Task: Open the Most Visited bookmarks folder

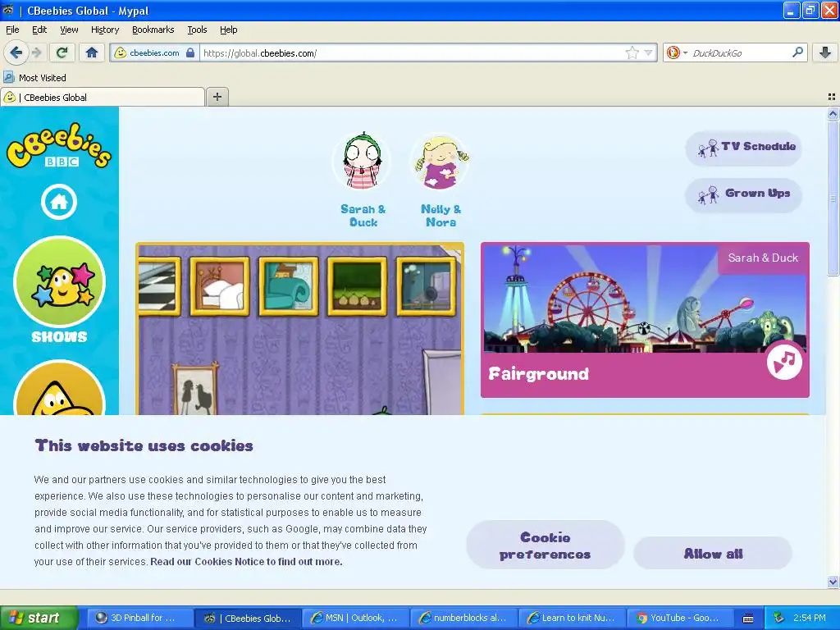Action: coord(35,78)
